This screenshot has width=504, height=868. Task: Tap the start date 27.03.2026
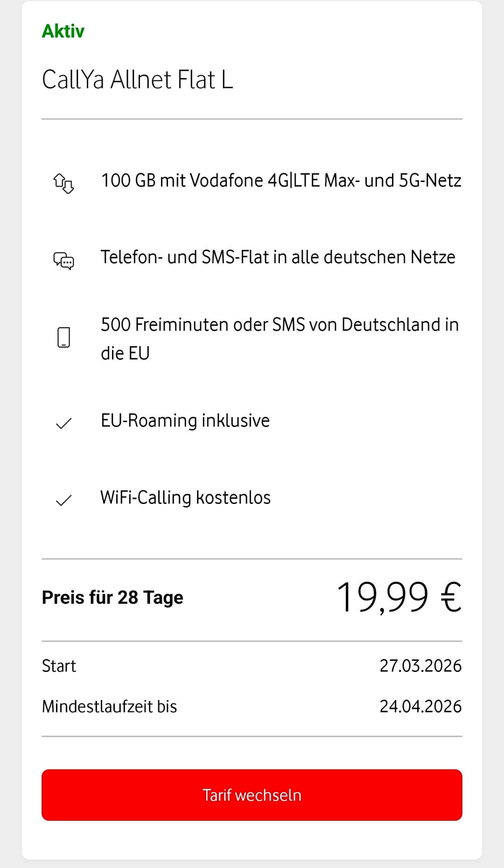click(x=420, y=666)
